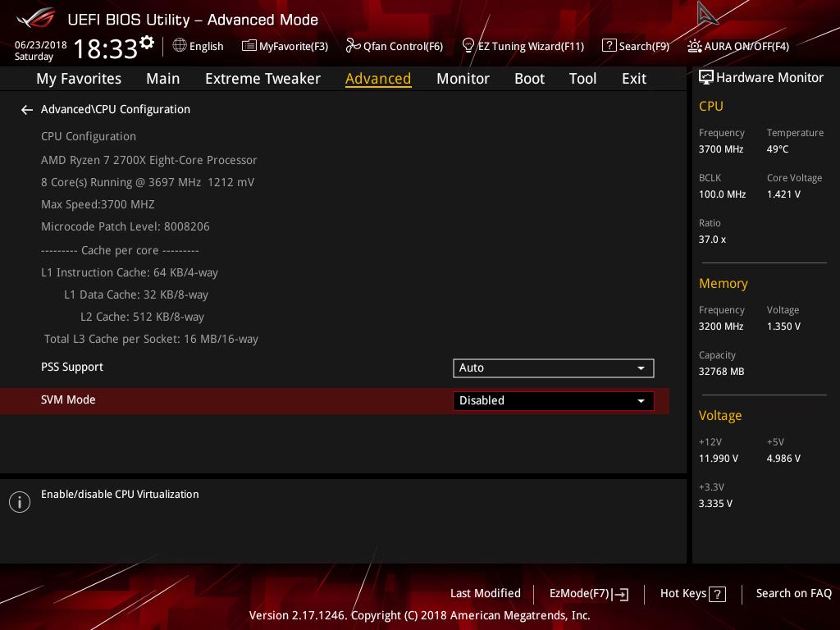
Task: Open the Monitor tab
Action: [x=463, y=79]
